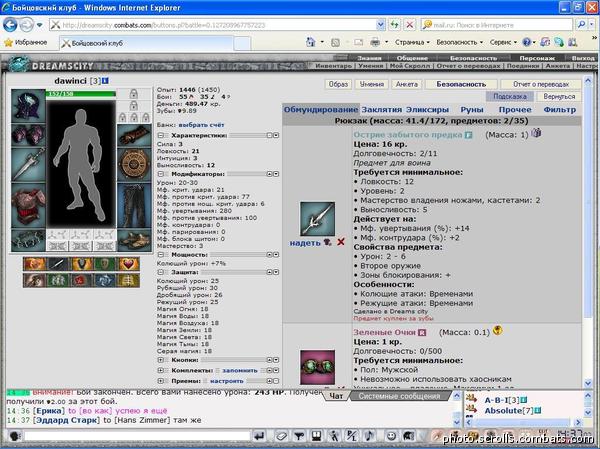
Task: Expand the Кнопки section
Action: (x=161, y=360)
